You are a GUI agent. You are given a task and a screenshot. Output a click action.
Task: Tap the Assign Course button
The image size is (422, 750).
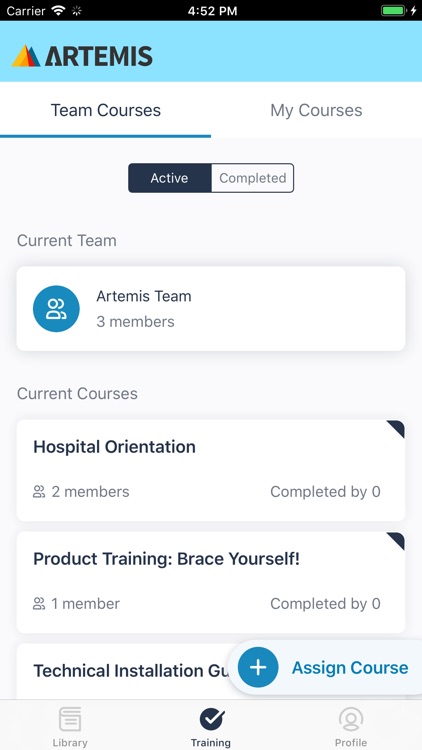(x=325, y=668)
